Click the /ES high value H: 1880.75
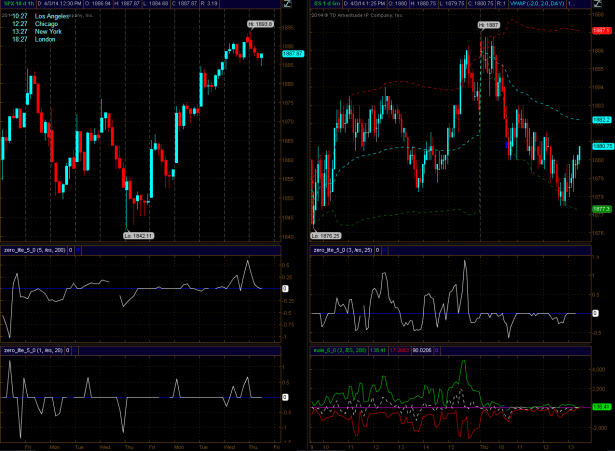The height and width of the screenshot is (451, 615). click(x=423, y=4)
